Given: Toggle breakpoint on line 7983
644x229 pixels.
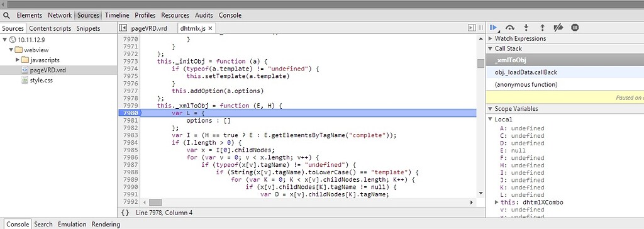Looking at the screenshot, I should pos(130,135).
